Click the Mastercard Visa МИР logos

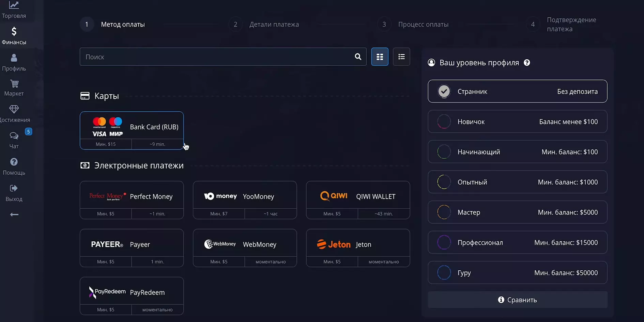[x=108, y=127]
